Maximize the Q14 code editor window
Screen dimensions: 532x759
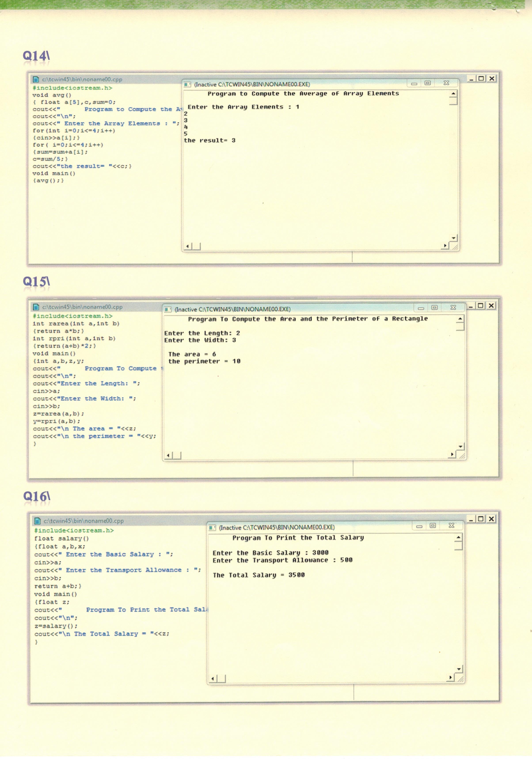481,79
